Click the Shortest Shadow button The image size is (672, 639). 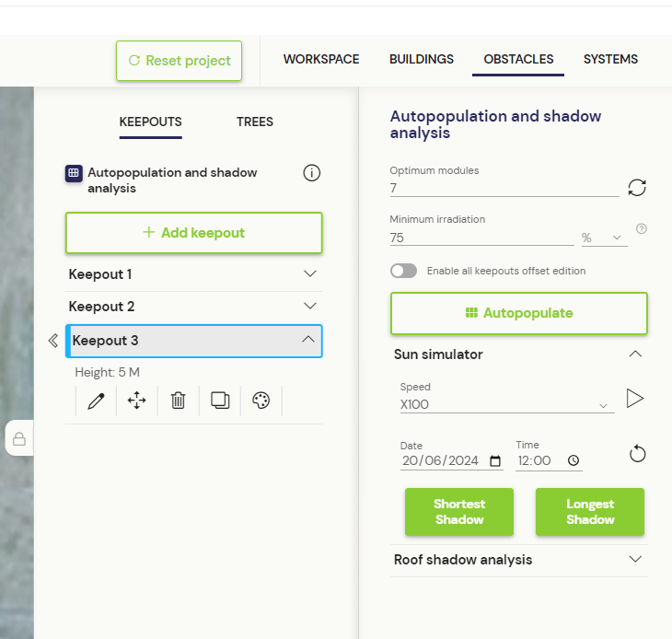click(459, 512)
